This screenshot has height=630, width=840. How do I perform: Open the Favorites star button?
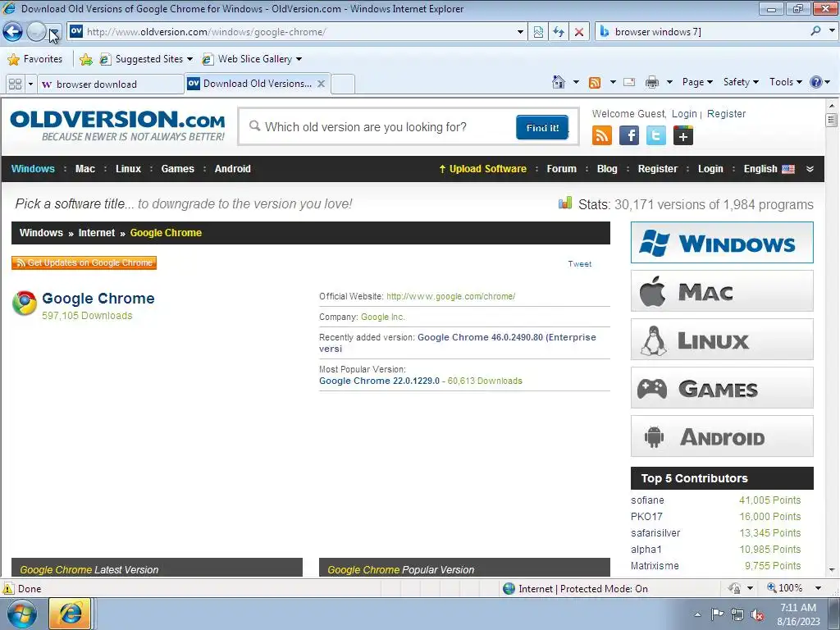click(x=35, y=59)
